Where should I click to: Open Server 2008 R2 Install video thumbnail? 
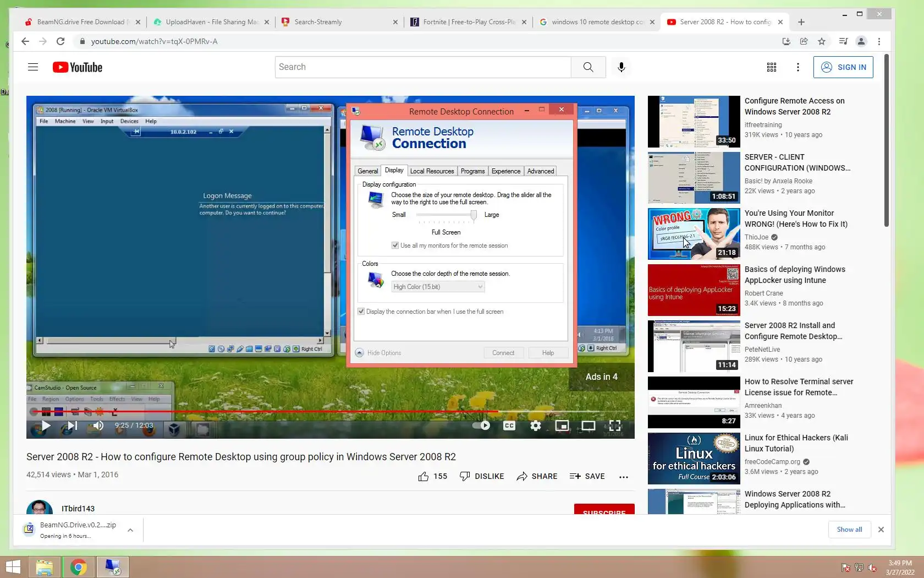coord(694,346)
